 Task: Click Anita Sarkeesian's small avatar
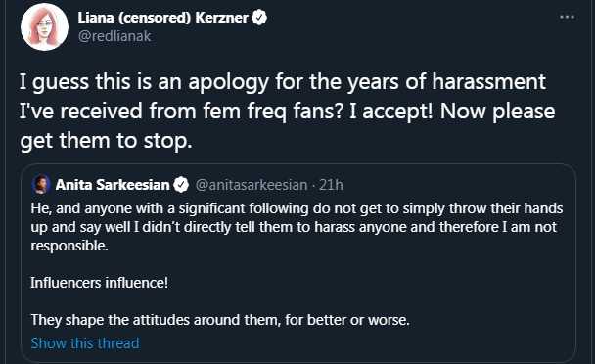41,185
